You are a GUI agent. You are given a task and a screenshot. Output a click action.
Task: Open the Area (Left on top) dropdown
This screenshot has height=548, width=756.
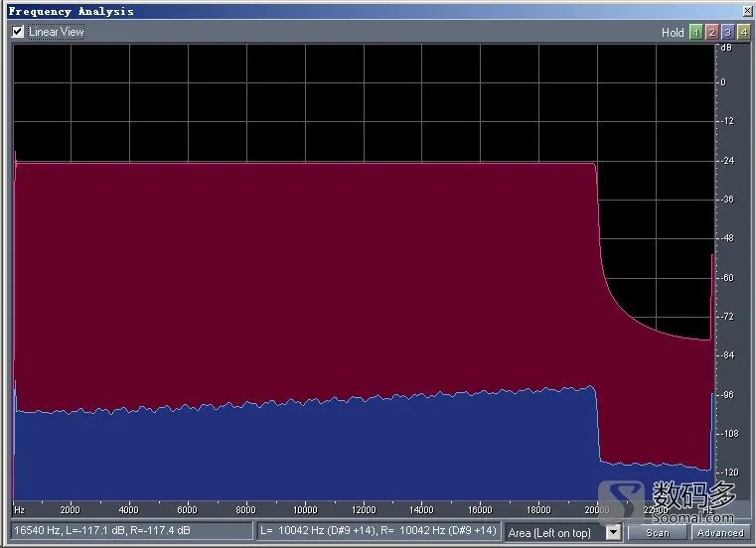tap(613, 532)
